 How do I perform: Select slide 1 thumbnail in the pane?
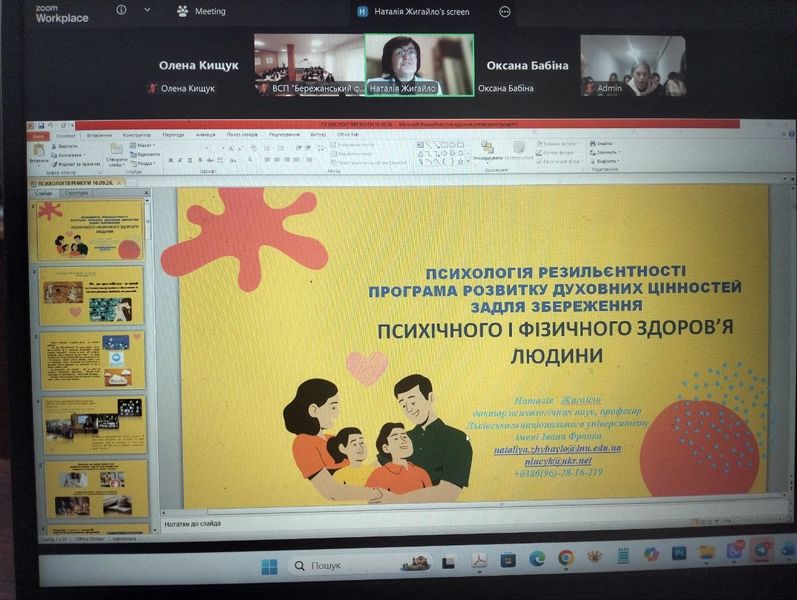[90, 230]
